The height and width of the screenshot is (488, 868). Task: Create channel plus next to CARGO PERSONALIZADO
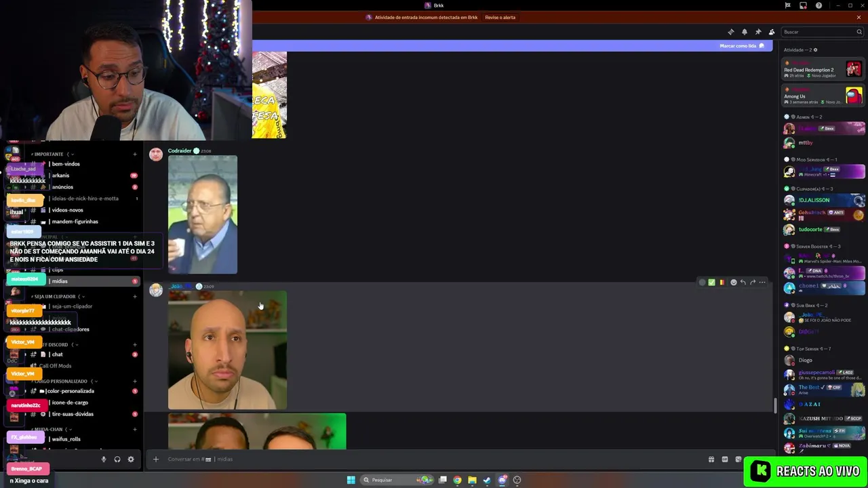tap(134, 382)
